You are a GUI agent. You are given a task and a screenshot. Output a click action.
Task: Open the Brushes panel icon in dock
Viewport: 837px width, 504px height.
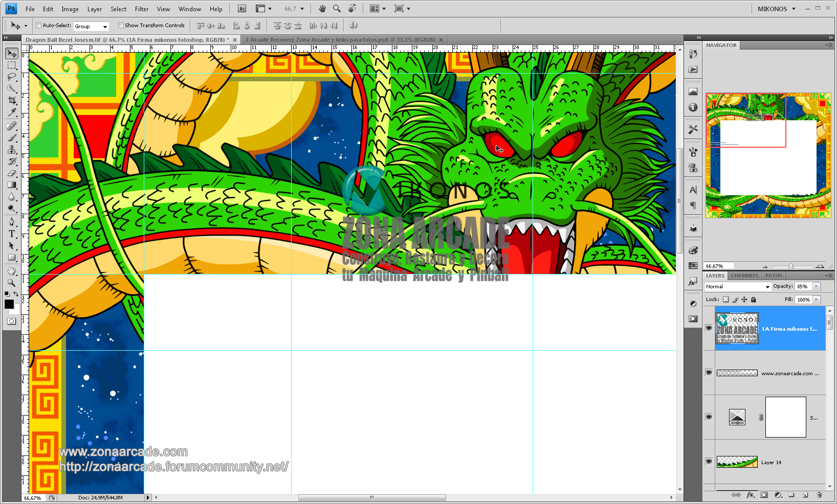coord(693,152)
